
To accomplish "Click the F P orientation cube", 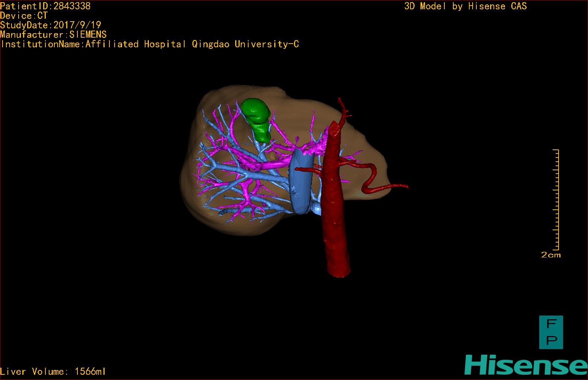I will (x=551, y=332).
